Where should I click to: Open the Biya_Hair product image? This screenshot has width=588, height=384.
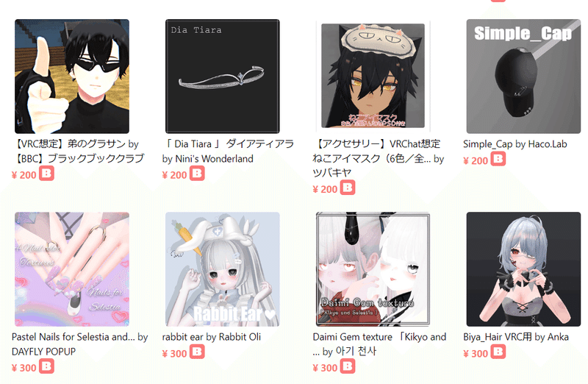pyautogui.click(x=523, y=269)
